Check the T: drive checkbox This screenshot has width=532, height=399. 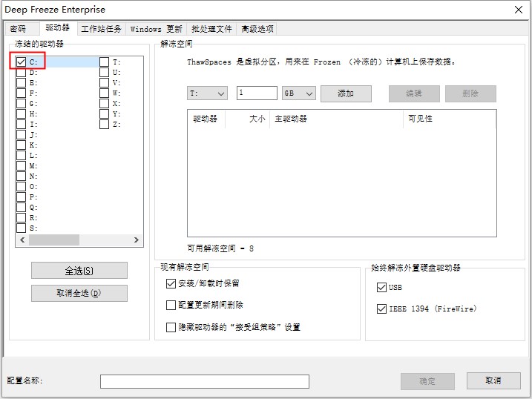coord(104,62)
